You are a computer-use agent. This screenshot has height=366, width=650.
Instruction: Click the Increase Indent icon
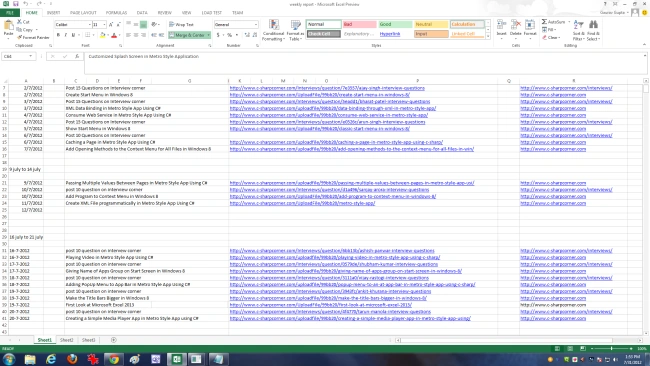(161, 35)
